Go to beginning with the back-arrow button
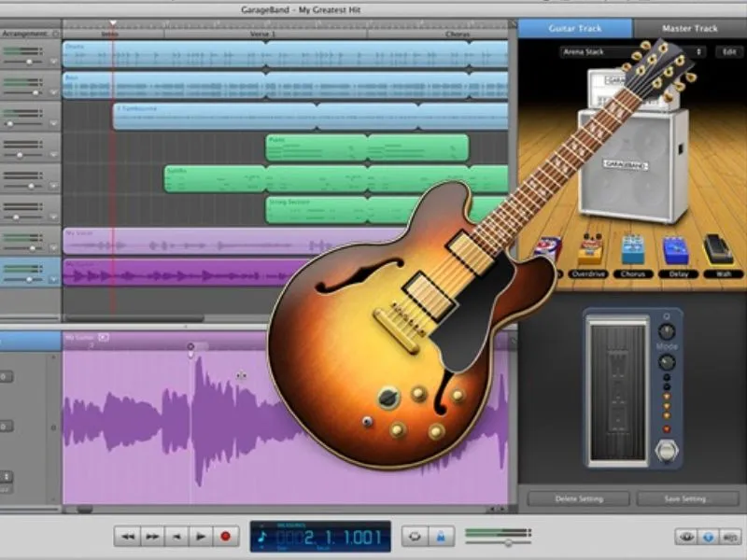The width and height of the screenshot is (747, 560). tap(176, 537)
